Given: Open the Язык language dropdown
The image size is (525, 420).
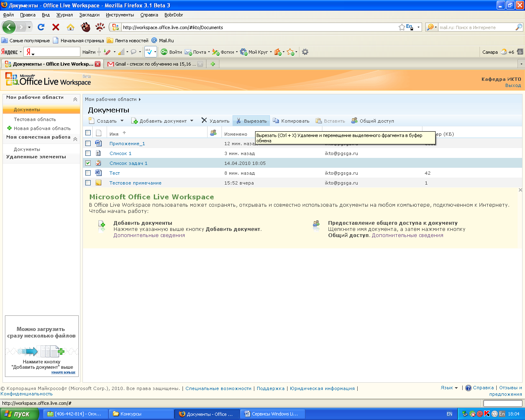Looking at the screenshot, I should 449,388.
